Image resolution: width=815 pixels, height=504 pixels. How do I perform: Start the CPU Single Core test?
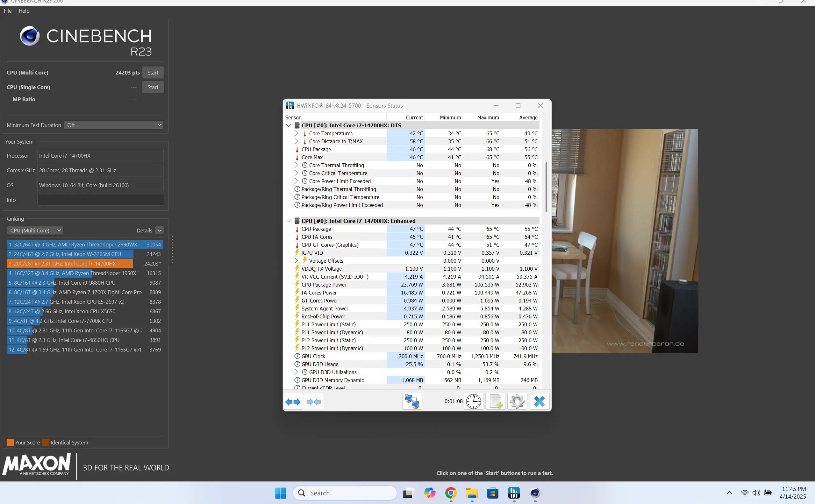tap(153, 87)
